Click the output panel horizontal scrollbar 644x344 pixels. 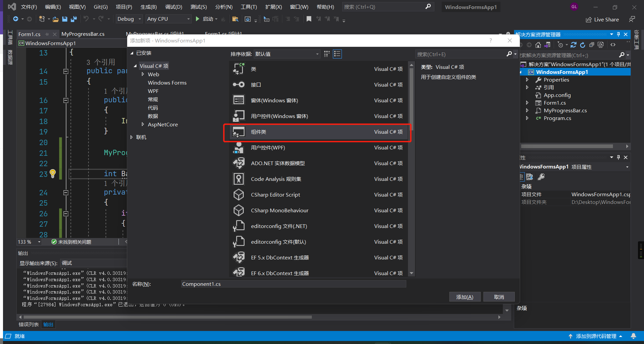pyautogui.click(x=168, y=317)
